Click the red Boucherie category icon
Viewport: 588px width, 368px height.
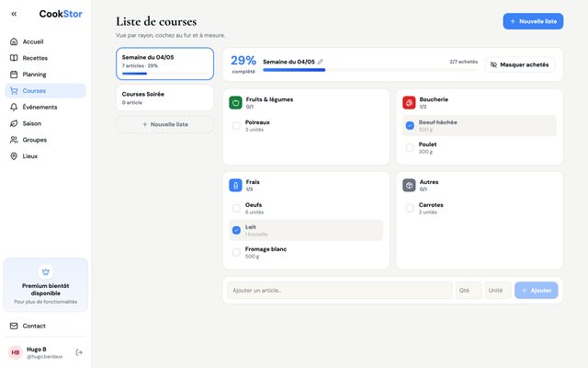pyautogui.click(x=409, y=102)
